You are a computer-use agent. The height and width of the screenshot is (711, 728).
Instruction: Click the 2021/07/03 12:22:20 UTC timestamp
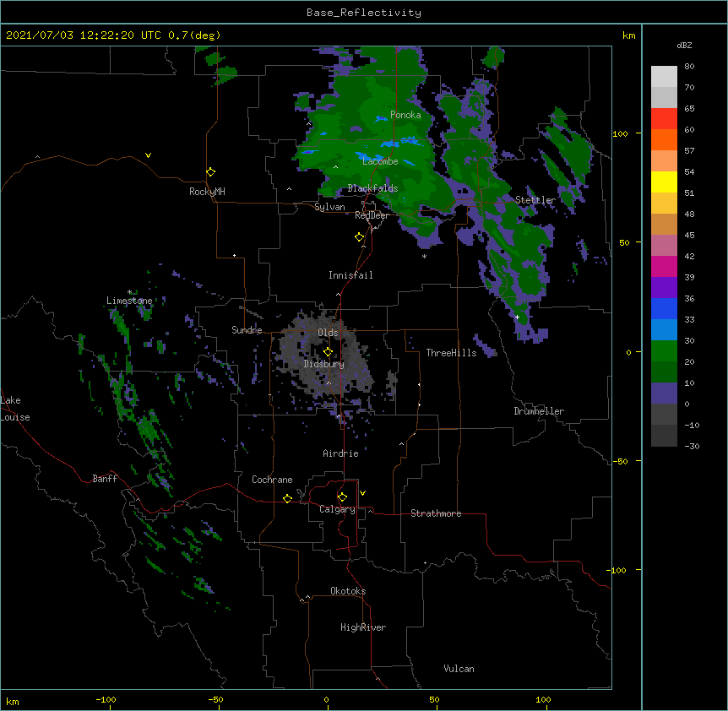83,35
